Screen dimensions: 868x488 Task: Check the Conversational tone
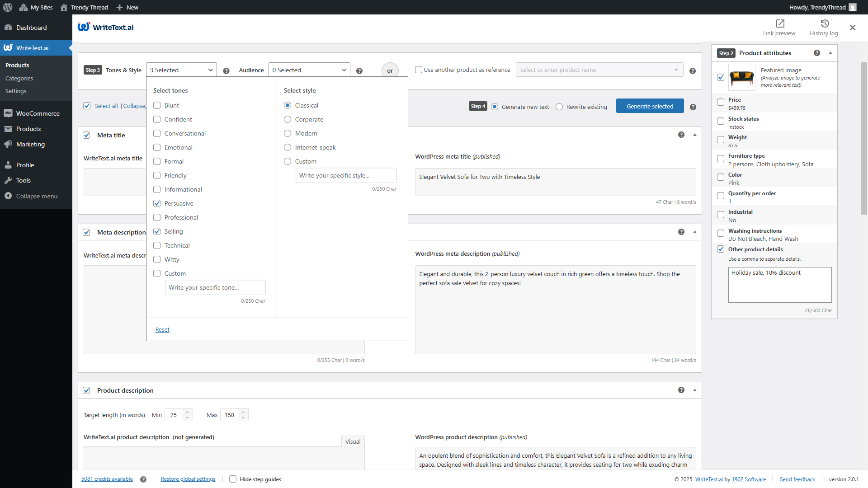pyautogui.click(x=157, y=133)
